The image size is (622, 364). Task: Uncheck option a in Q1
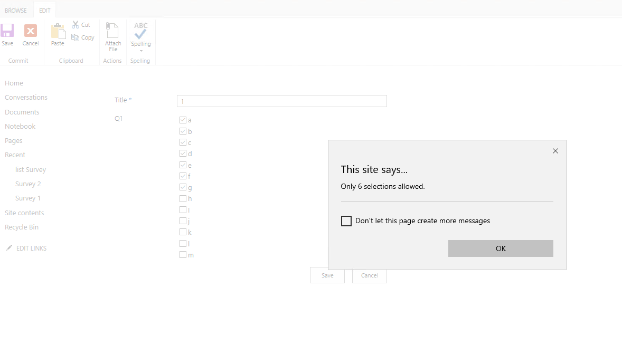(183, 120)
